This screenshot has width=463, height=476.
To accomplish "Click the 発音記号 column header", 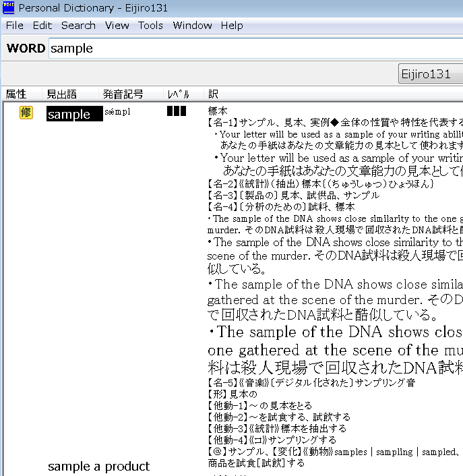I will [123, 94].
